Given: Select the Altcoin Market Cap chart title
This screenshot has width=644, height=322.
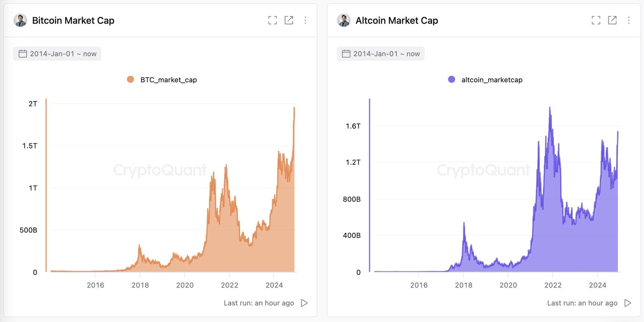Looking at the screenshot, I should coord(397,20).
